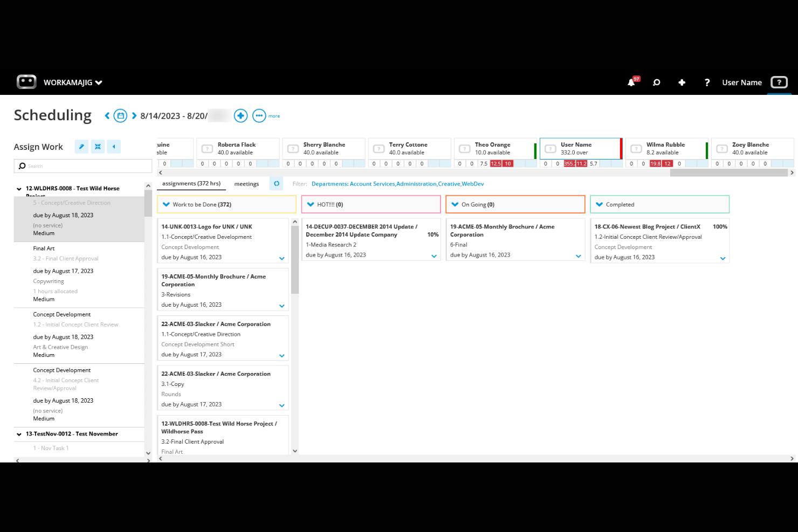Open the WORKAMAJIG menu dropdown

click(x=73, y=82)
